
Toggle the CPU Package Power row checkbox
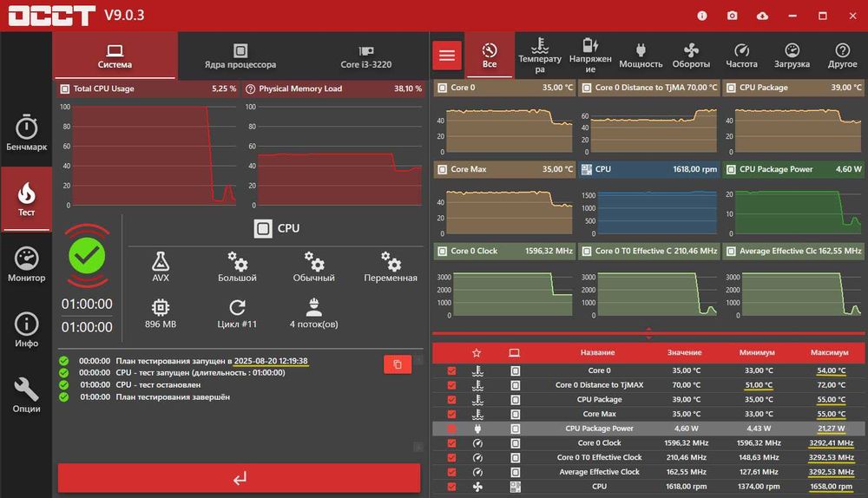point(451,429)
